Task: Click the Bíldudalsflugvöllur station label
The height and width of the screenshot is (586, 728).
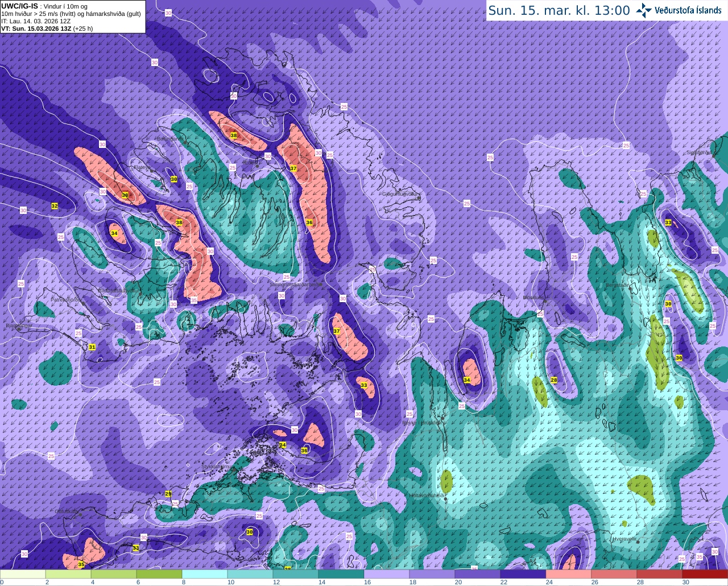Action: click(118, 290)
